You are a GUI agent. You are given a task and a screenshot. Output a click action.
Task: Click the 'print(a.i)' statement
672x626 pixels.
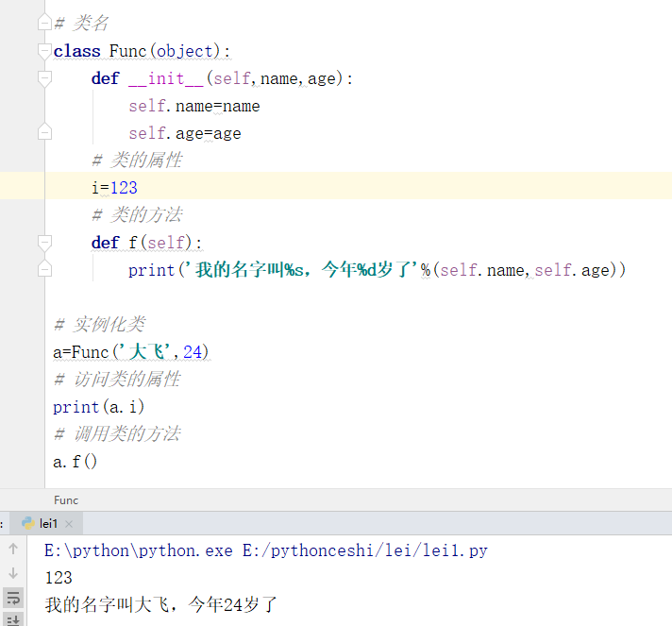98,407
